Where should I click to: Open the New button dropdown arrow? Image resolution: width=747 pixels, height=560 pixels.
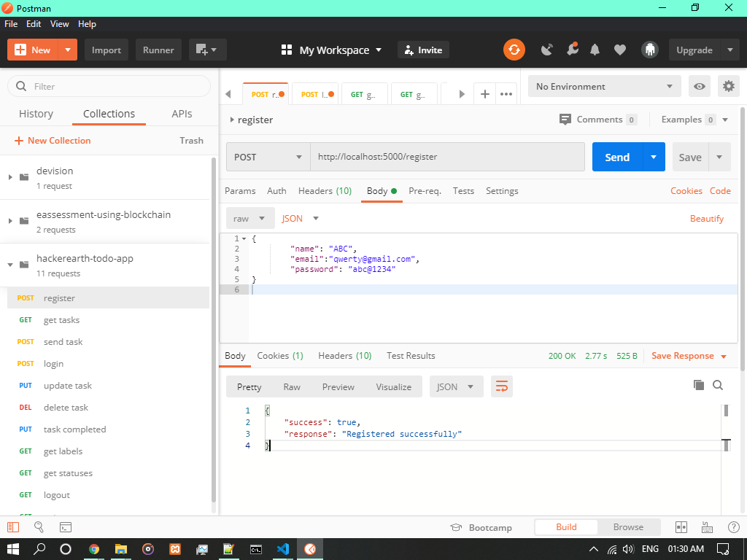pyautogui.click(x=68, y=50)
